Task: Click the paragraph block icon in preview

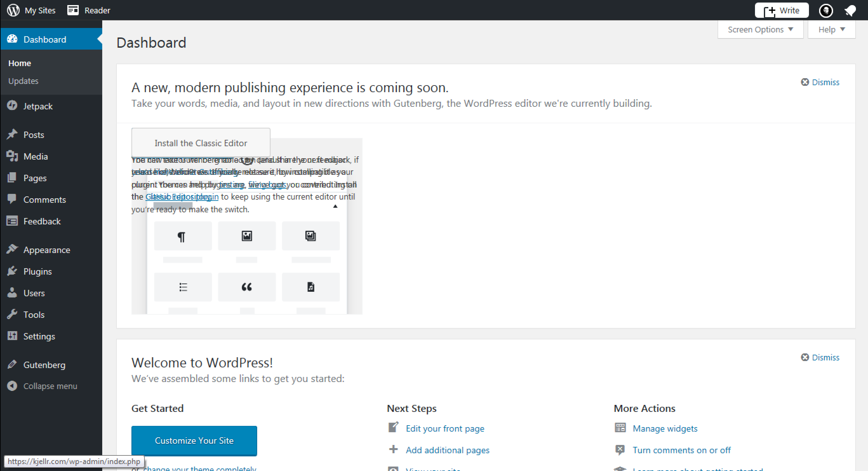Action: tap(181, 236)
